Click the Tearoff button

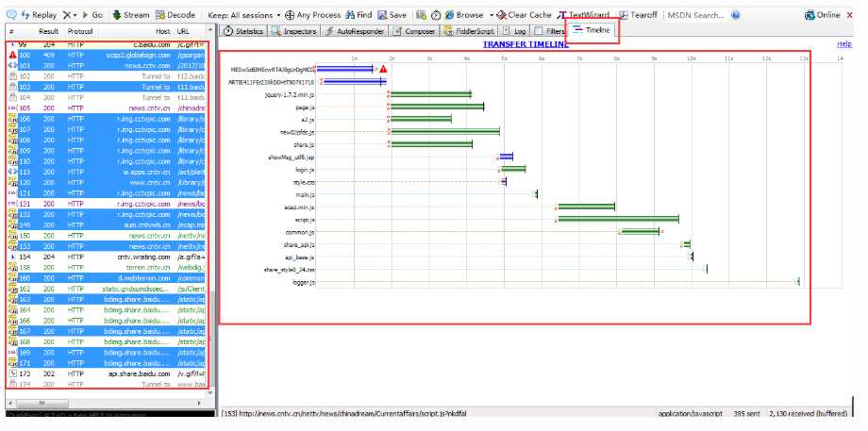click(639, 15)
